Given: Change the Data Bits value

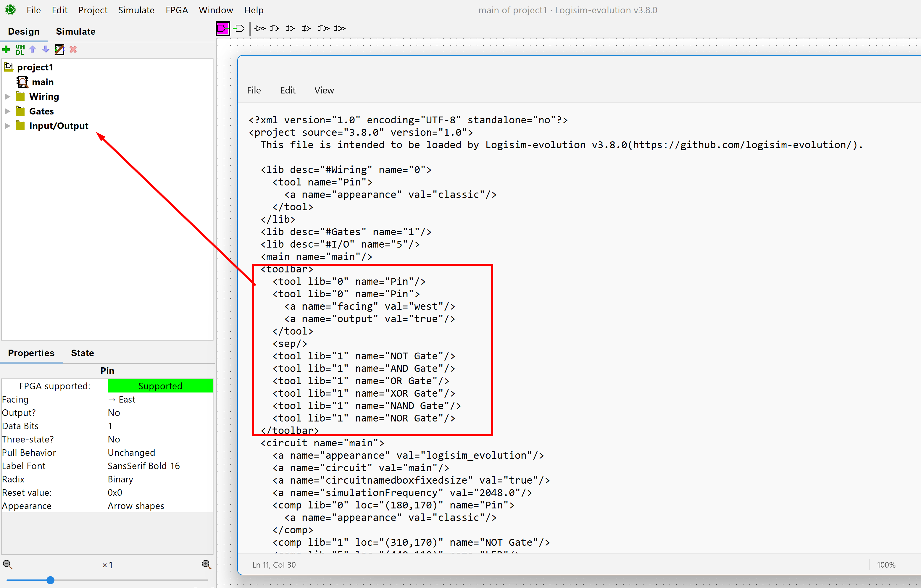Looking at the screenshot, I should pyautogui.click(x=160, y=426).
